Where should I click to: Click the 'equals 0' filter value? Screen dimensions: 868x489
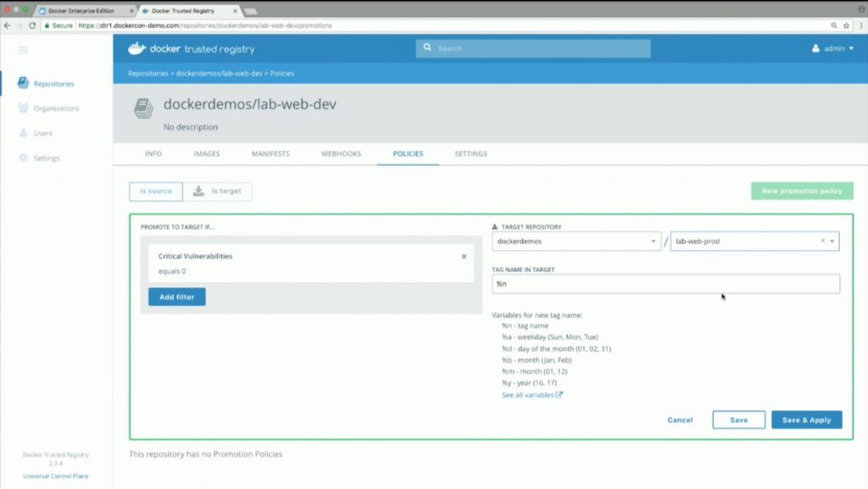pos(172,271)
